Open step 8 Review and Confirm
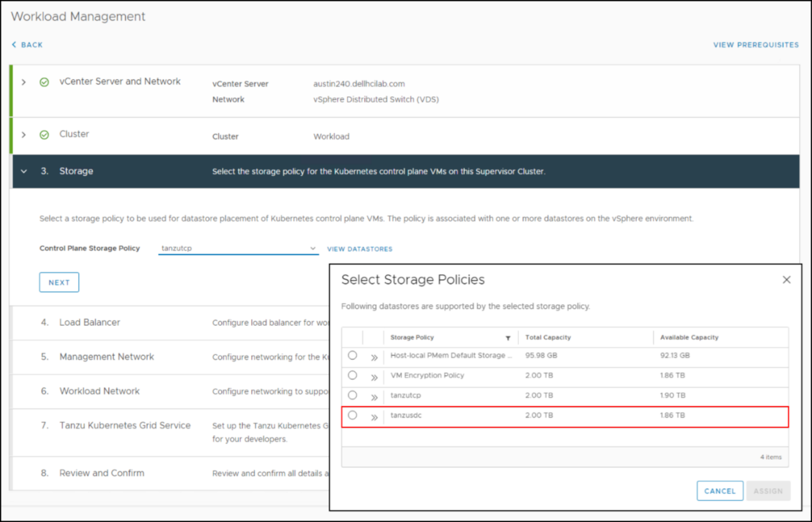 coord(101,473)
